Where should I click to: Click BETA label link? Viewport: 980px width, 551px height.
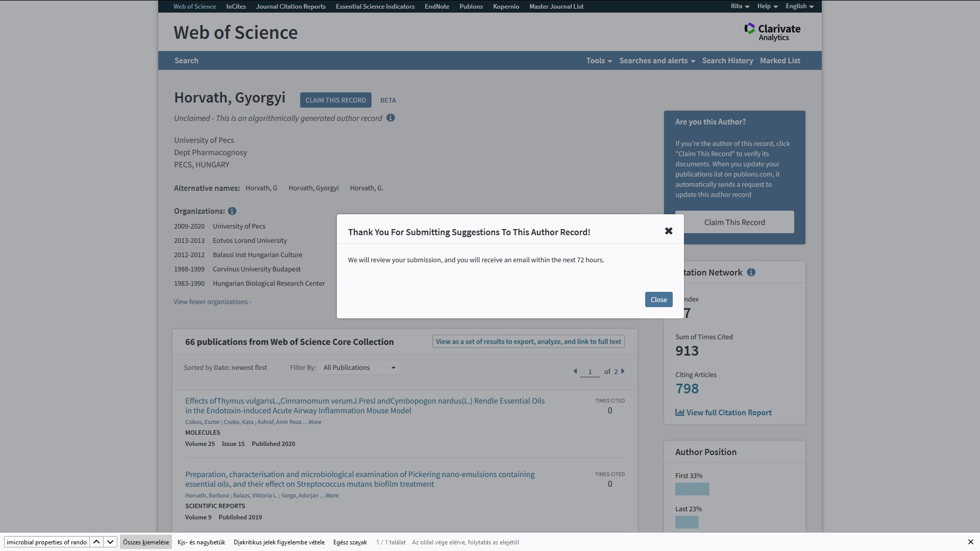click(388, 100)
